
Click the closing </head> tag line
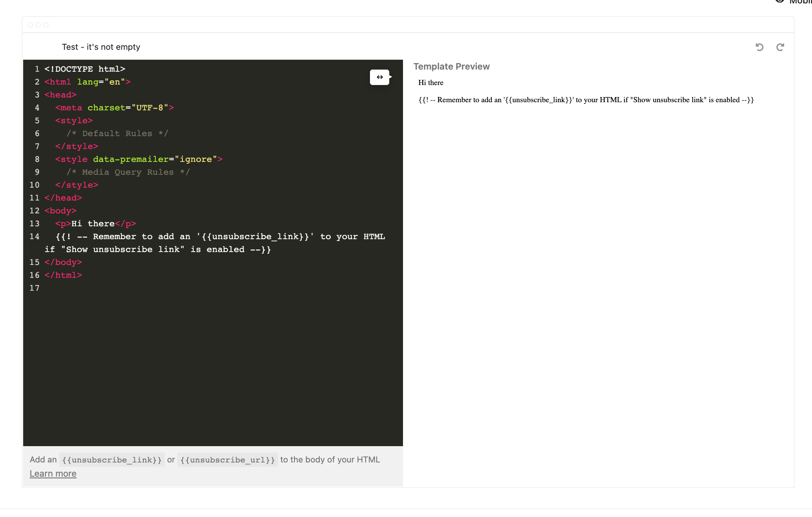click(x=63, y=198)
